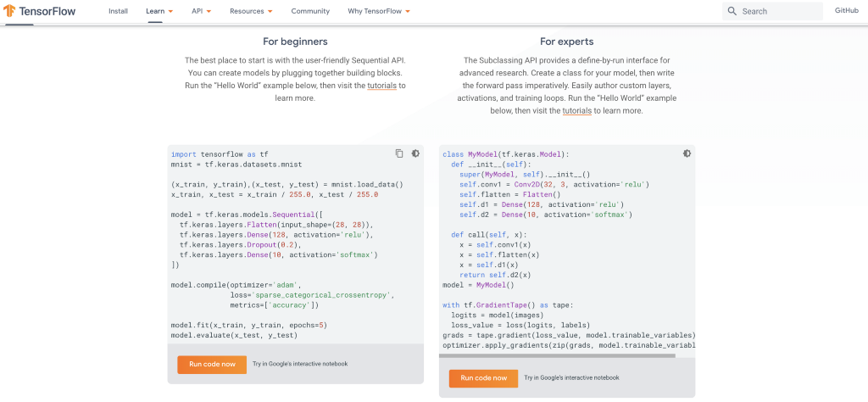The height and width of the screenshot is (402, 868).
Task: Toggle dark theme on beginner code block
Action: click(x=415, y=154)
